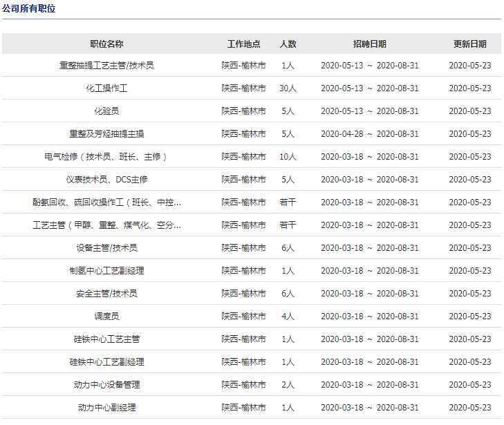Screen dimensions: 504x425
Task: Select the 2人 headcount for 动力中心设备管理
Action: [288, 385]
